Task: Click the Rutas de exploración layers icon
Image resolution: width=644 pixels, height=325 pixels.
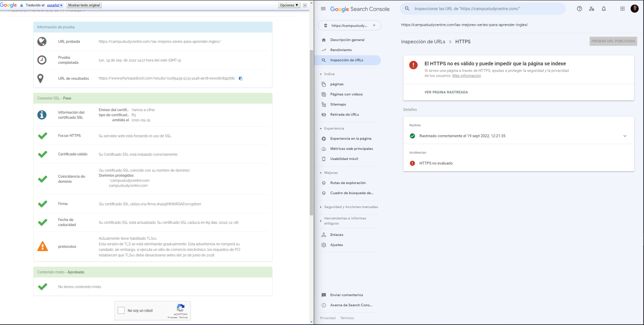Action: (324, 183)
